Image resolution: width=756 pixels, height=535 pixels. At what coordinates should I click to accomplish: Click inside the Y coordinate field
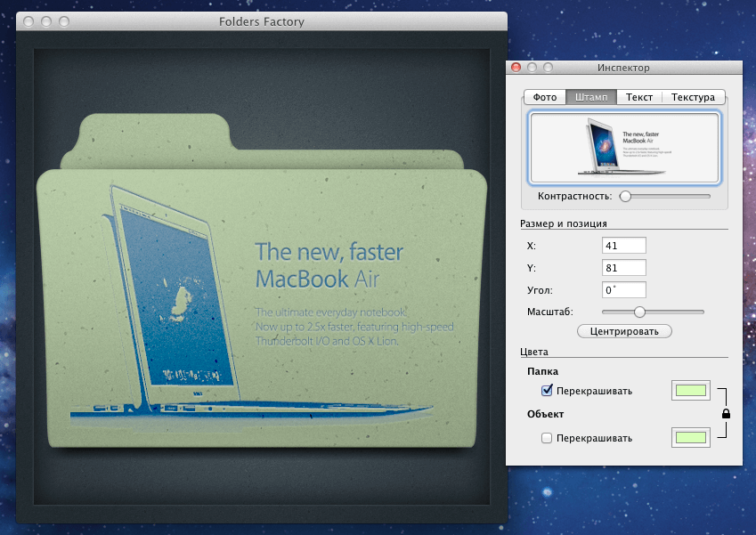pyautogui.click(x=623, y=267)
